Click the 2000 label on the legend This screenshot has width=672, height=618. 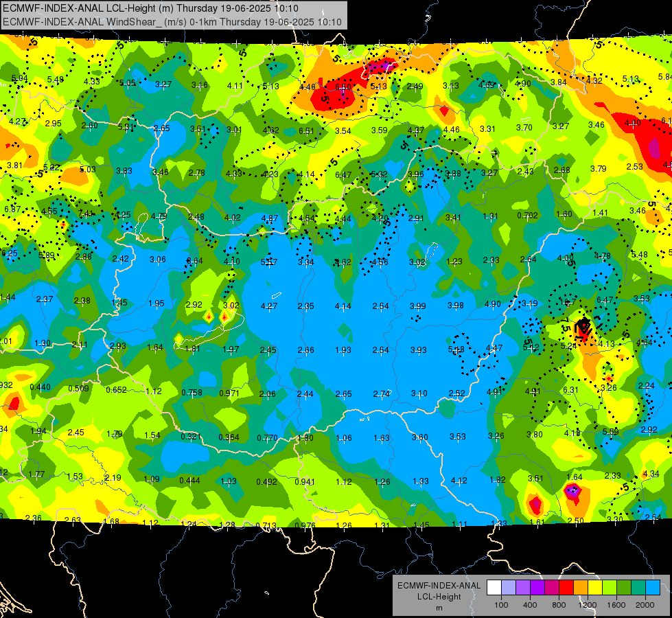[645, 605]
